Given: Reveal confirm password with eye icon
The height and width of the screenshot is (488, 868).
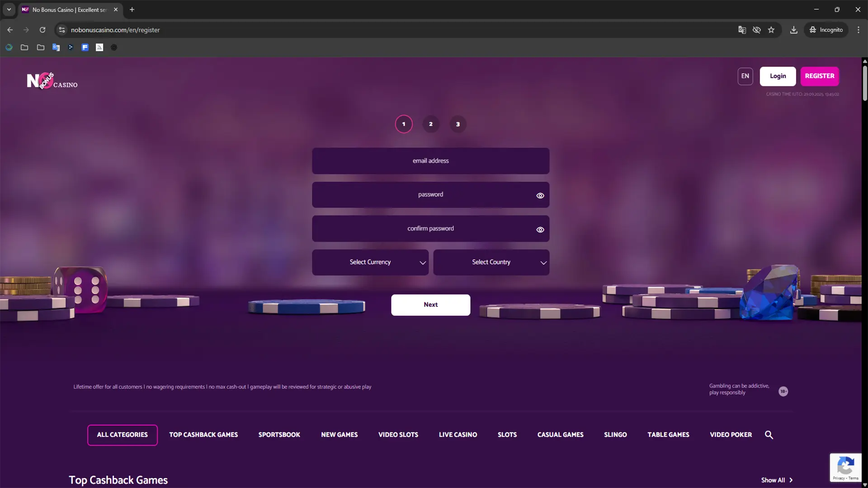Looking at the screenshot, I should point(540,230).
